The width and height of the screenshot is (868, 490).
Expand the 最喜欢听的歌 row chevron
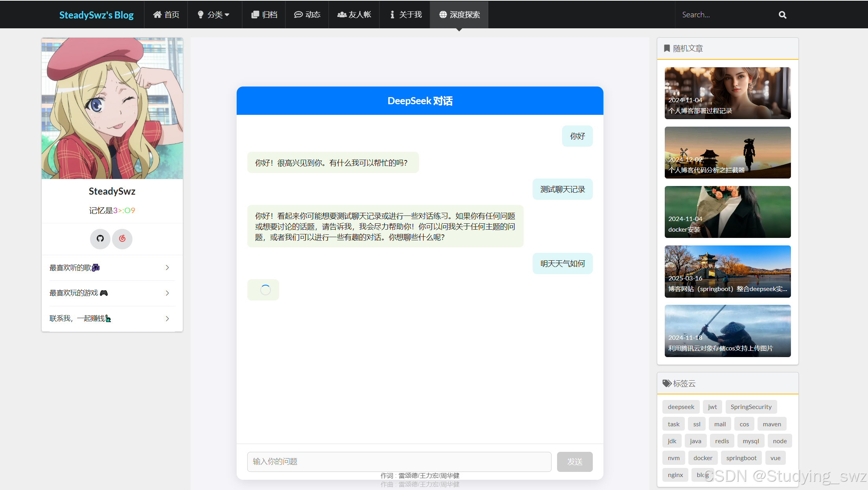pyautogui.click(x=167, y=268)
